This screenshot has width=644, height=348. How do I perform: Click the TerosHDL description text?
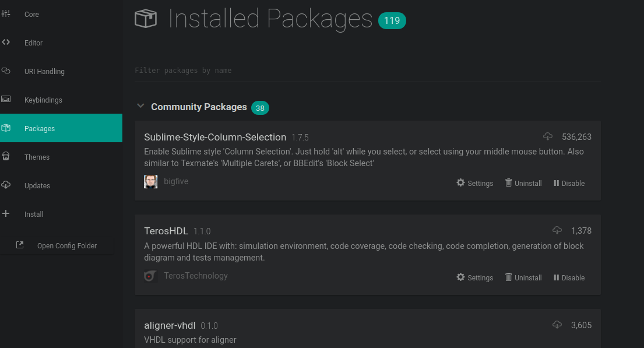[364, 252]
